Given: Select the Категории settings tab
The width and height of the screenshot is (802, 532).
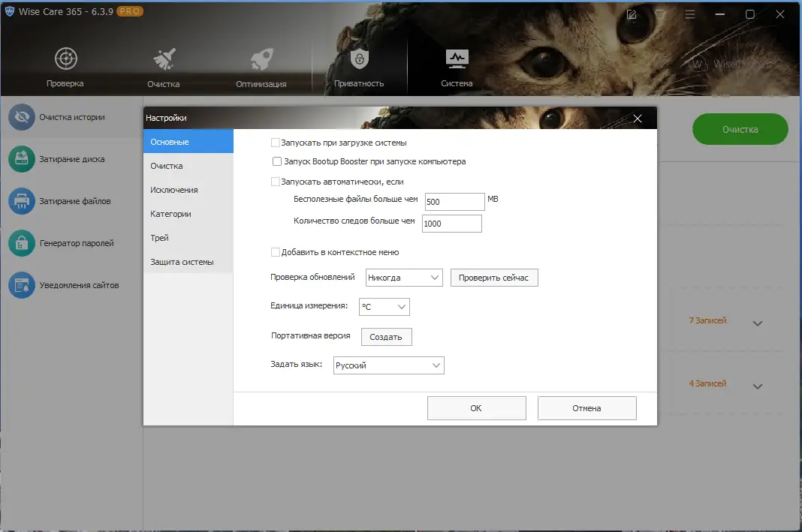Looking at the screenshot, I should click(x=188, y=214).
